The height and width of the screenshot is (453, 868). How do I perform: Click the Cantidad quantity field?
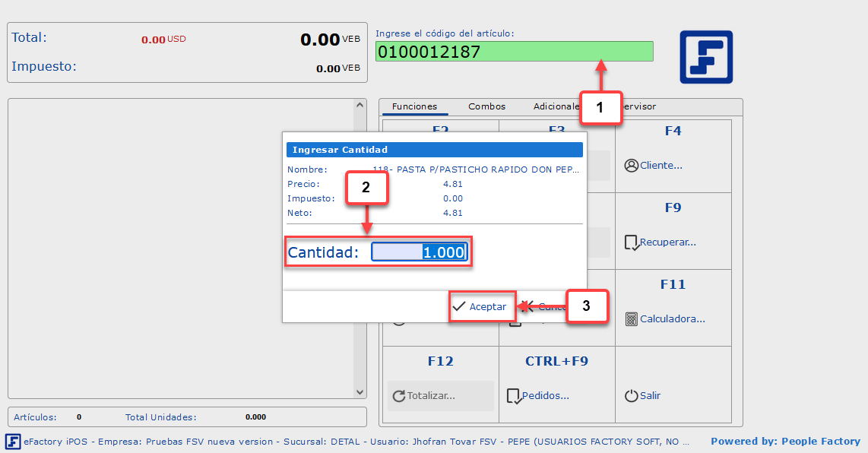click(x=420, y=252)
